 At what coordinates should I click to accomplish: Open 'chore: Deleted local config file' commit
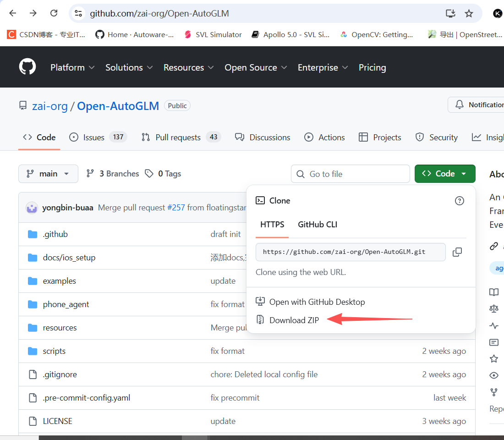264,374
